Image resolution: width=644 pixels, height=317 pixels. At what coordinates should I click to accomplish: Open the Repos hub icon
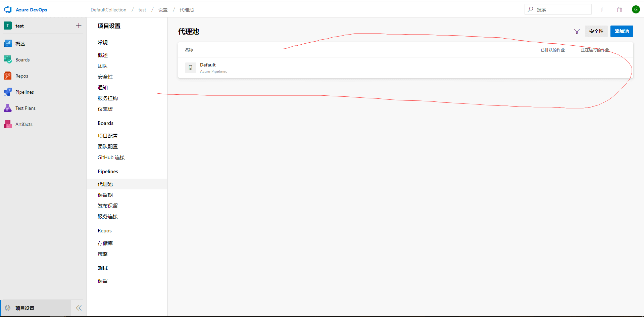(x=8, y=76)
